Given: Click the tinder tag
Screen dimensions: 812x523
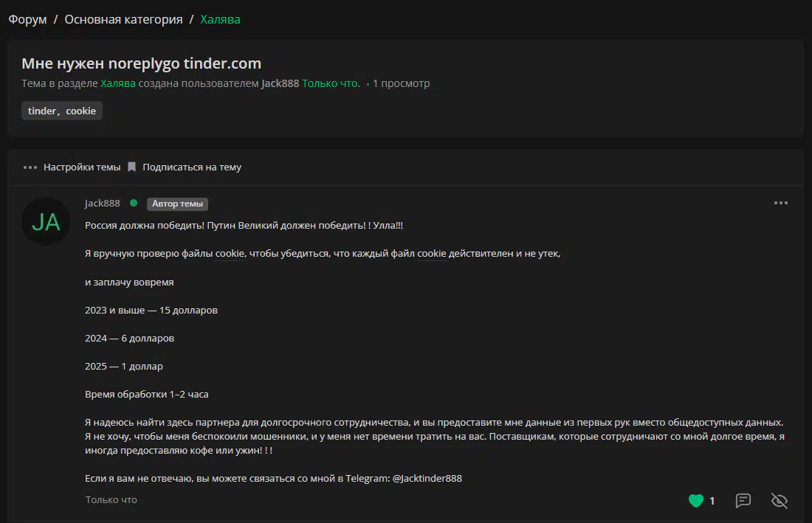Looking at the screenshot, I should click(42, 111).
